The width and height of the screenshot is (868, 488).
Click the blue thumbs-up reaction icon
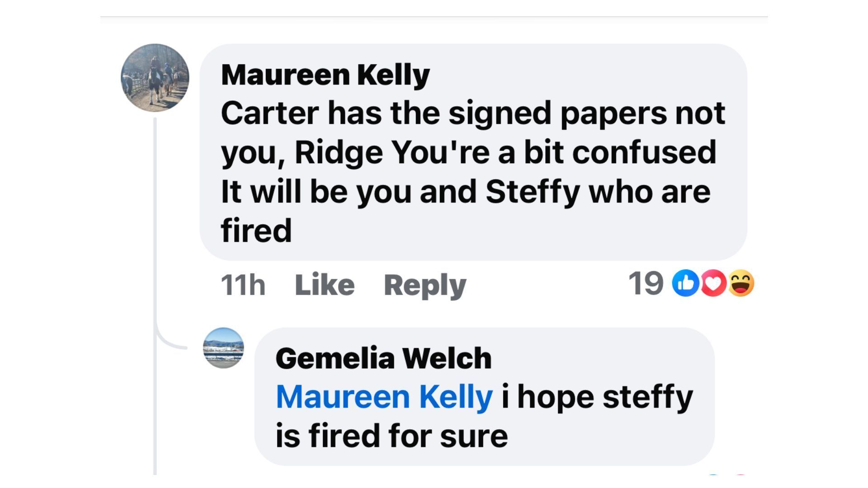685,283
